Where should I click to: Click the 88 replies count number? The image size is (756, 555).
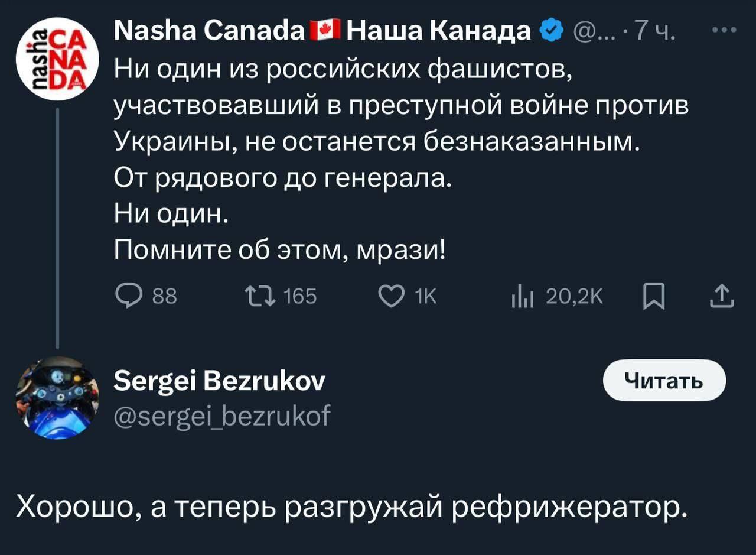[x=165, y=296]
